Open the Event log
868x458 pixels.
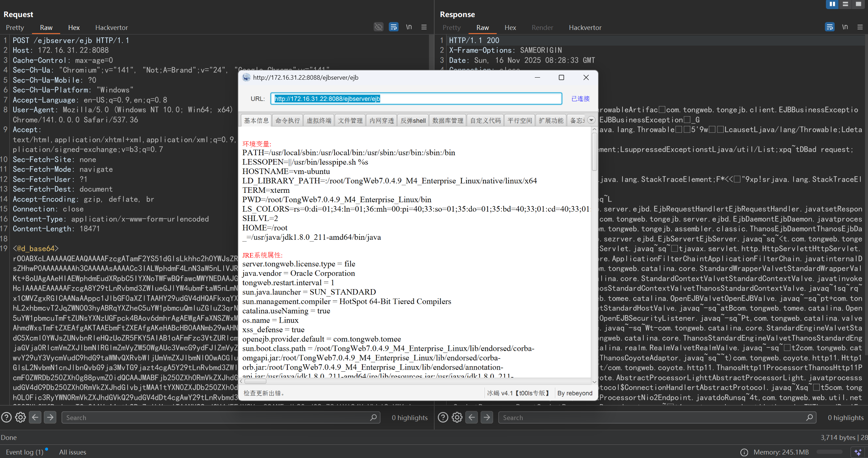point(24,452)
